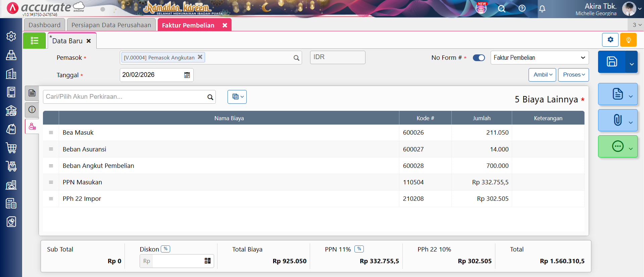Image resolution: width=644 pixels, height=277 pixels.
Task: Click the Cari/Pilih Akun Perkiraan search field
Action: pyautogui.click(x=125, y=97)
